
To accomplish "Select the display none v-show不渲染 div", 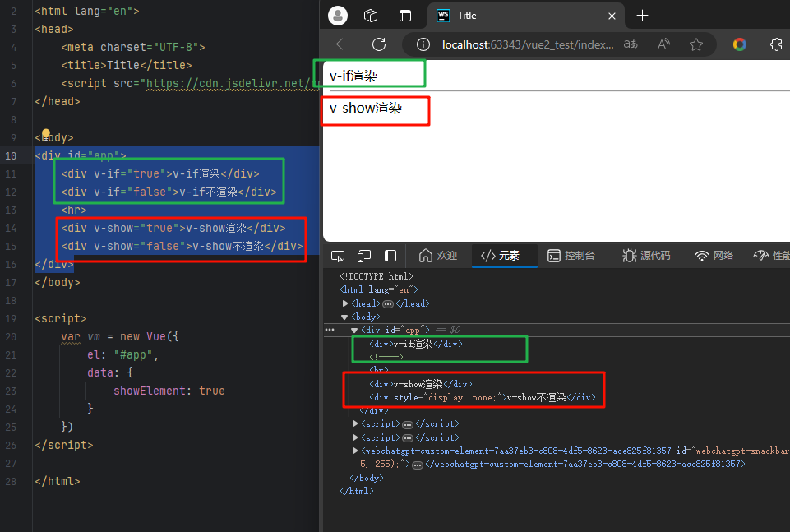I will (x=483, y=397).
